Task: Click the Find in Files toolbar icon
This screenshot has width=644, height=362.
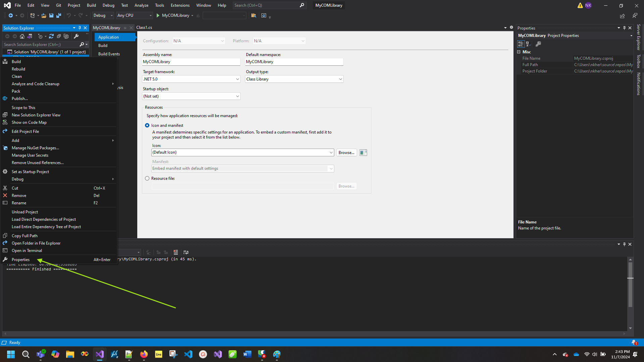Action: [x=254, y=15]
